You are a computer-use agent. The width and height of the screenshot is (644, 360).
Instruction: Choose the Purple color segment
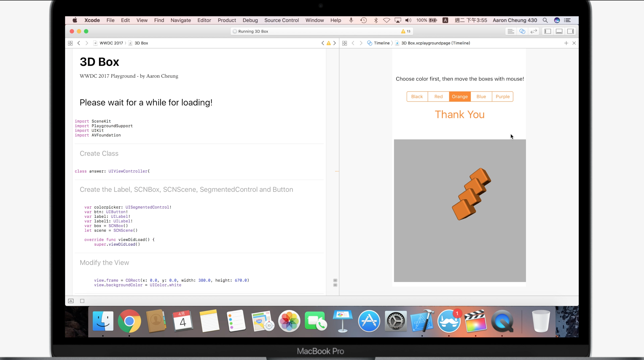click(502, 97)
